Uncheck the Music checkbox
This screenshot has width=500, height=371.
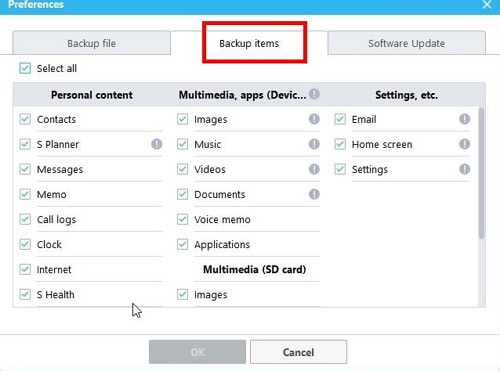[182, 144]
